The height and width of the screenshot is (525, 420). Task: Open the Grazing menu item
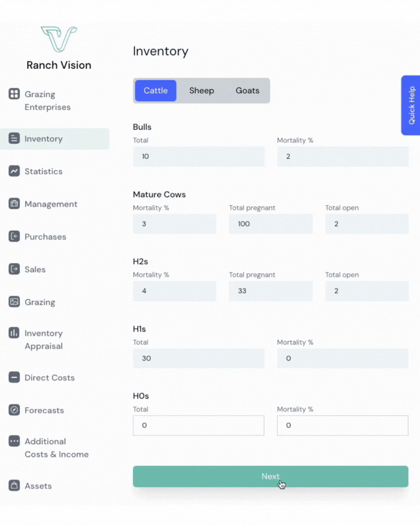click(40, 302)
